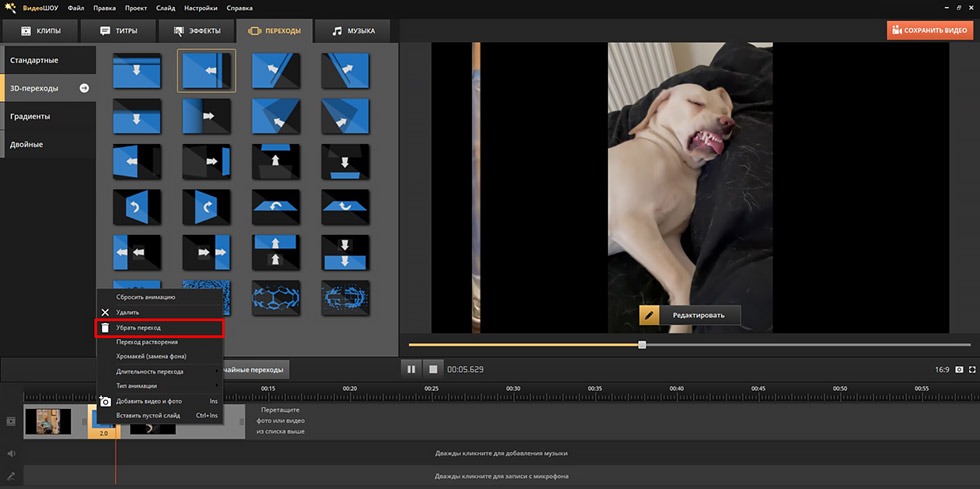The height and width of the screenshot is (489, 980).
Task: Switch to the Эффекты tab
Action: (x=196, y=31)
